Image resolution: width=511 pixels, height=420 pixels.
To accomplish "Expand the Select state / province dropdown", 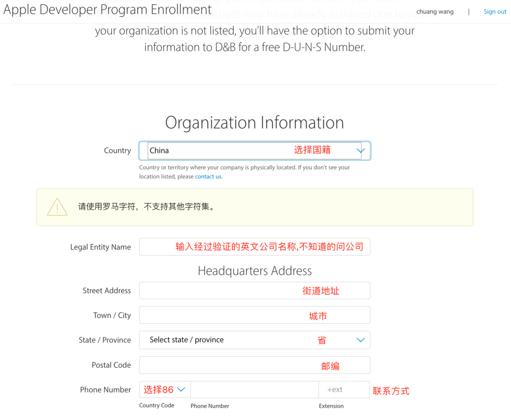I will point(255,340).
